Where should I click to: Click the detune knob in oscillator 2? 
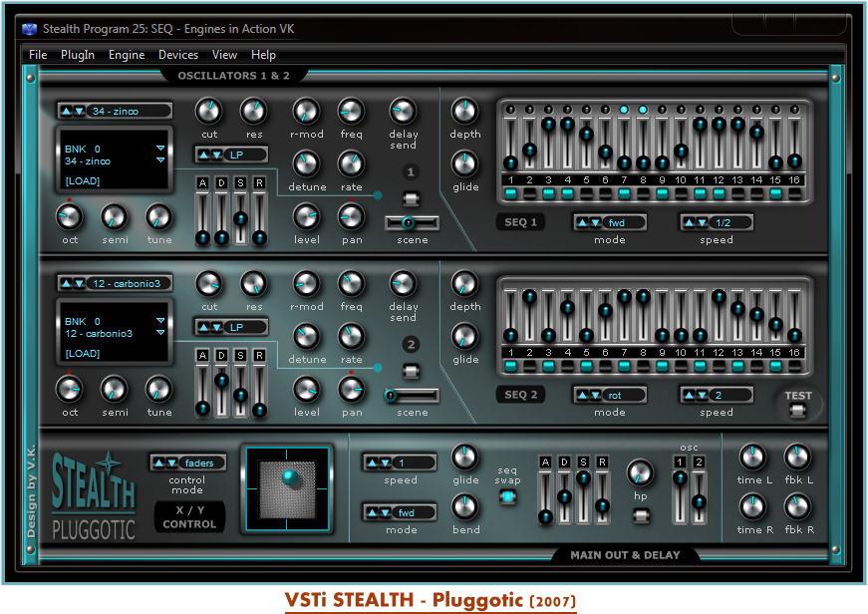click(x=307, y=337)
